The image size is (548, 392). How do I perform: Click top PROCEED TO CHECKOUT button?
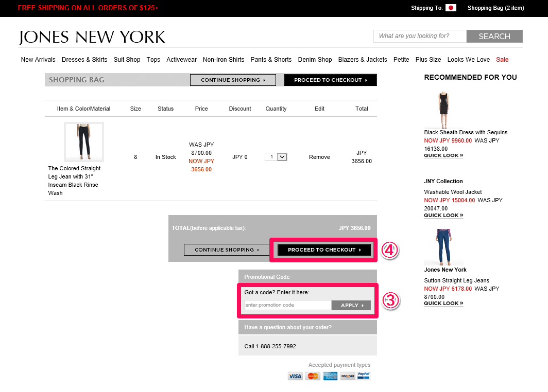click(330, 80)
